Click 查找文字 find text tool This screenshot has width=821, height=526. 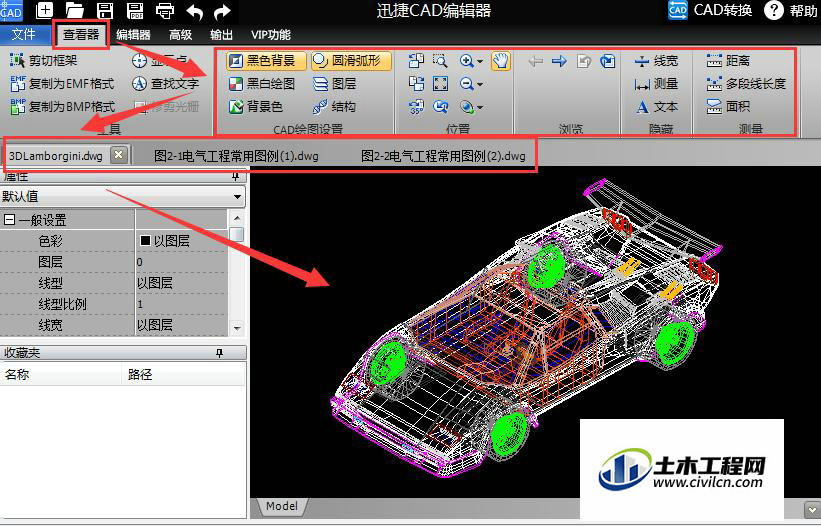coord(165,84)
